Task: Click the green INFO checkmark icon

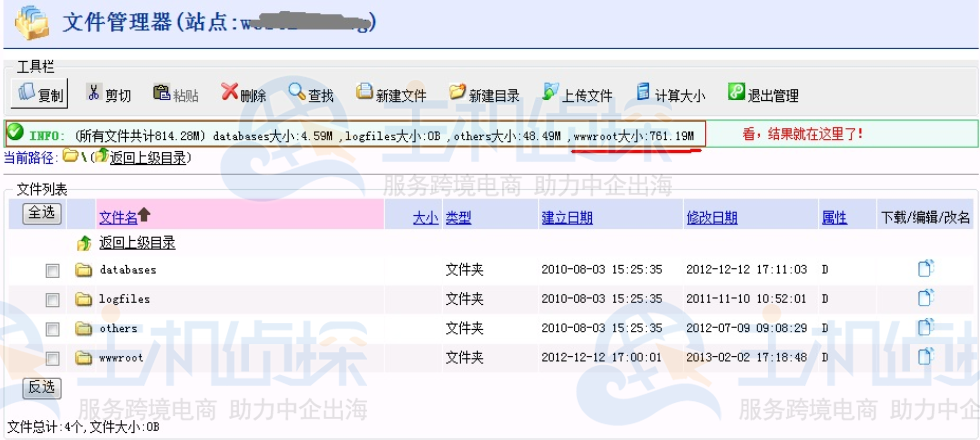Action: click(16, 132)
